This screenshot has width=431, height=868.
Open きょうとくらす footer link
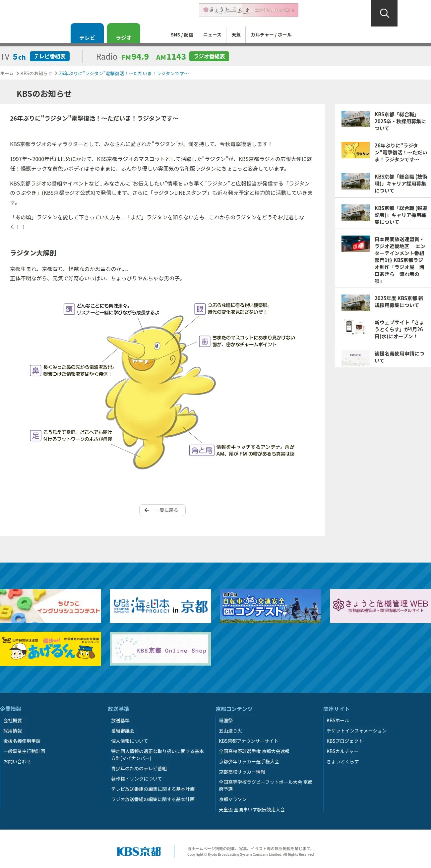342,762
